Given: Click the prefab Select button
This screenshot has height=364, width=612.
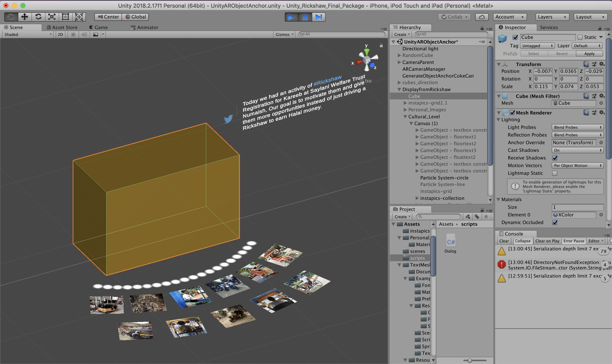Looking at the screenshot, I should pyautogui.click(x=534, y=54).
